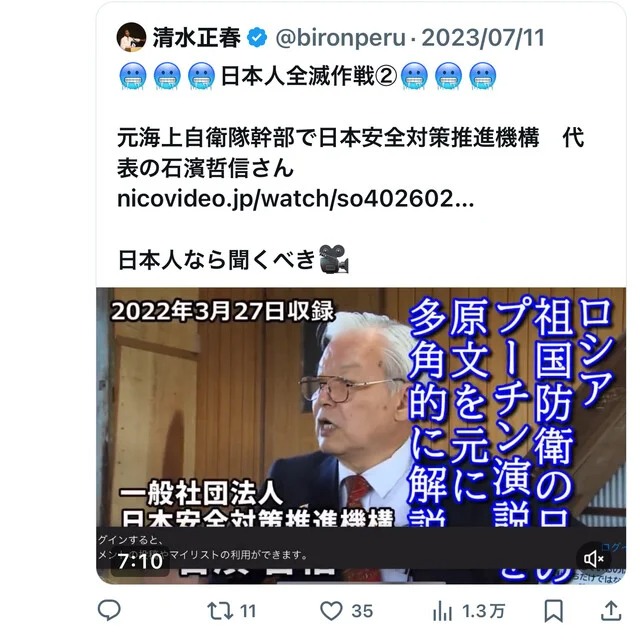View post analytics bar chart icon

(442, 611)
